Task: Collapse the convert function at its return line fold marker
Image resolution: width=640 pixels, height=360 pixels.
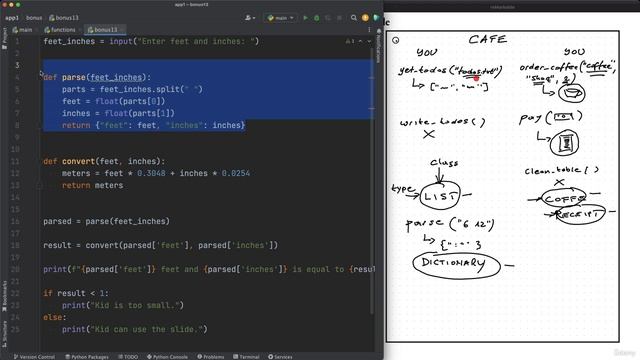Action: click(40, 185)
